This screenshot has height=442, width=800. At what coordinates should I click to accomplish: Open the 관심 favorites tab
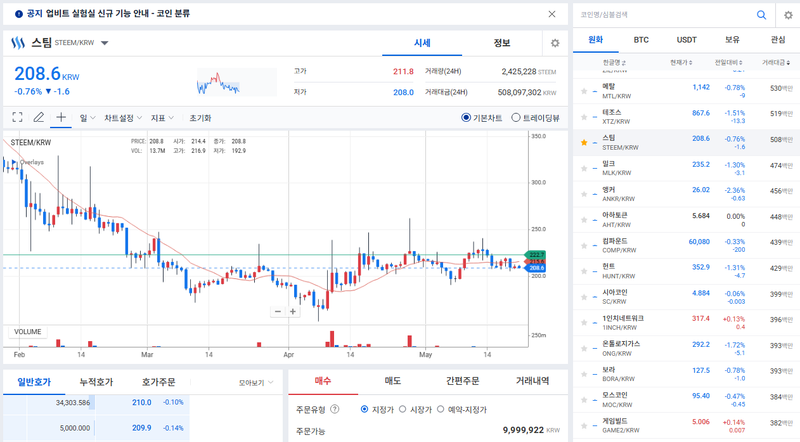pos(778,40)
